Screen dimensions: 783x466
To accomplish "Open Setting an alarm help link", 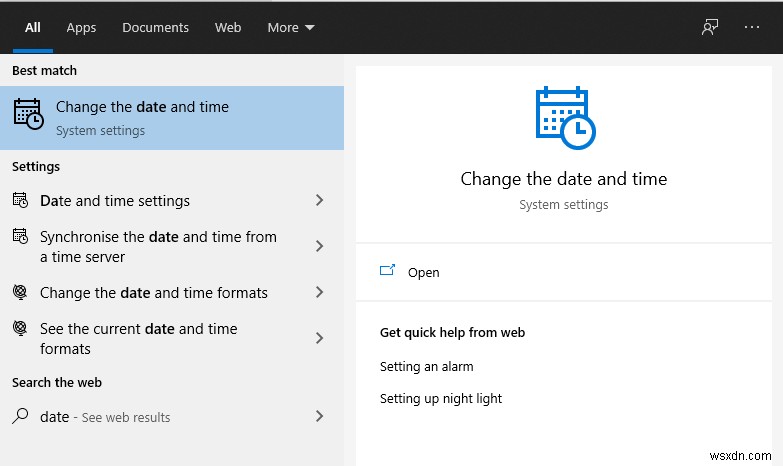I will click(x=427, y=367).
